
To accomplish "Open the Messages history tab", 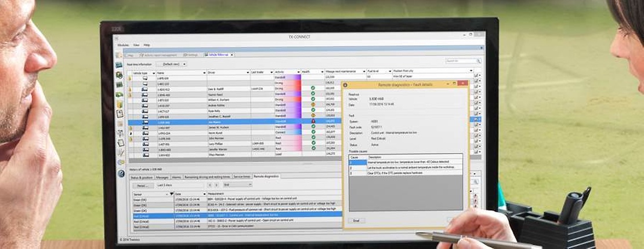I will [162, 177].
